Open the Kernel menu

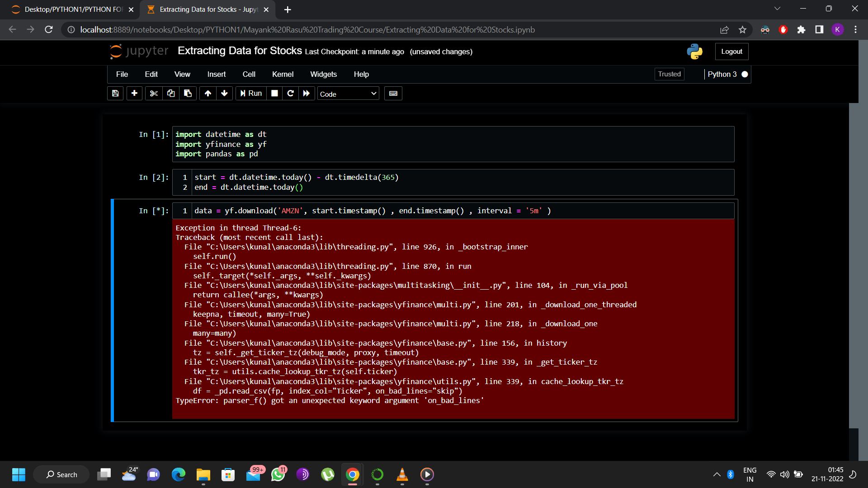point(283,74)
